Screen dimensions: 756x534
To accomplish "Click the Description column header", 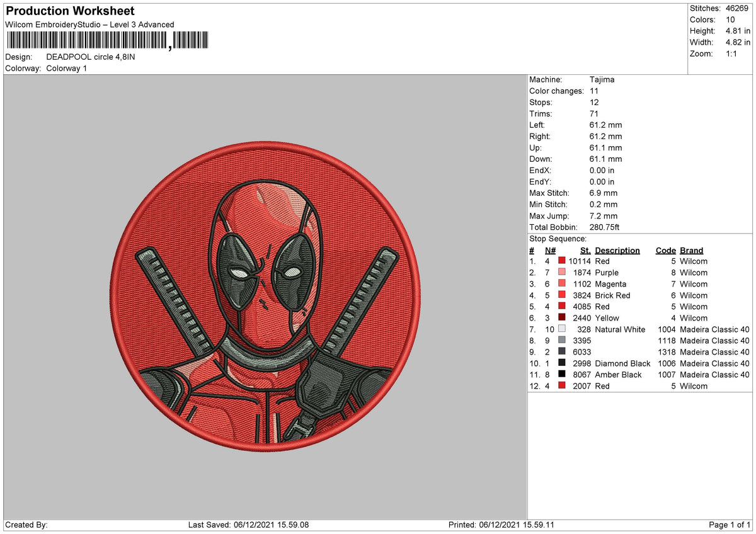I will pyautogui.click(x=617, y=250).
